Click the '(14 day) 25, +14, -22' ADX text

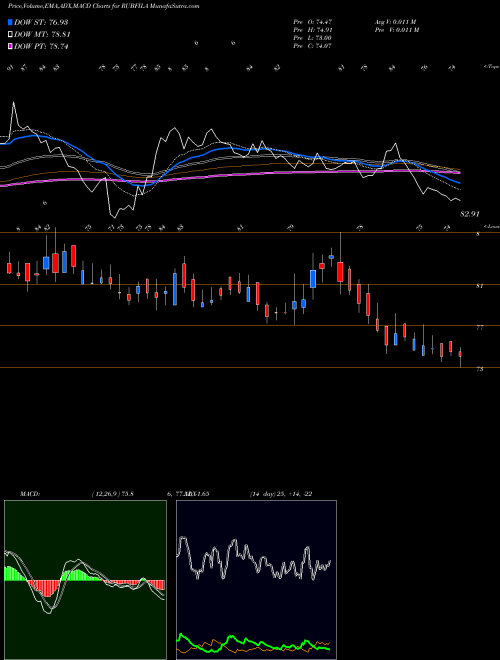[x=280, y=494]
